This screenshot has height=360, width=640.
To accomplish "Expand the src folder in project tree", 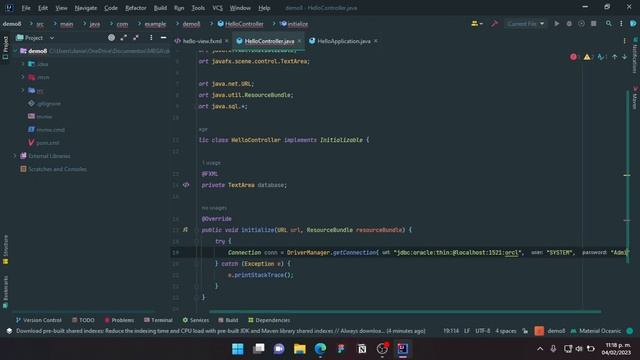I will tap(23, 90).
